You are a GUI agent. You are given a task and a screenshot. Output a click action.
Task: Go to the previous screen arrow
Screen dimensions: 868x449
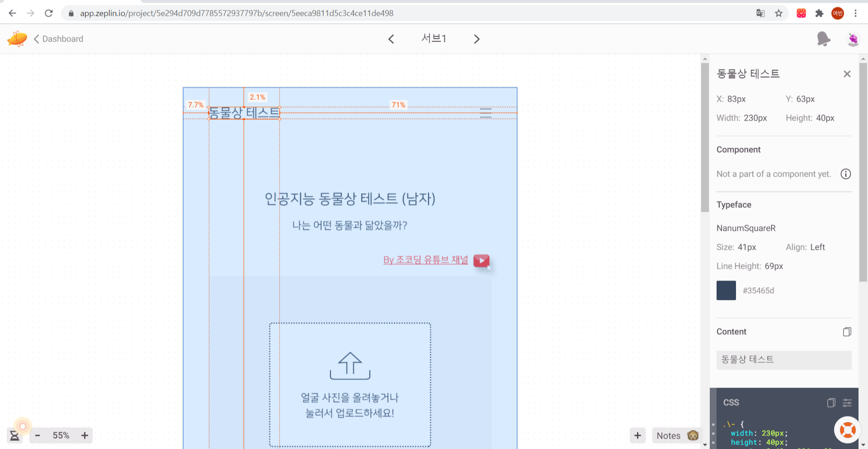click(x=391, y=39)
